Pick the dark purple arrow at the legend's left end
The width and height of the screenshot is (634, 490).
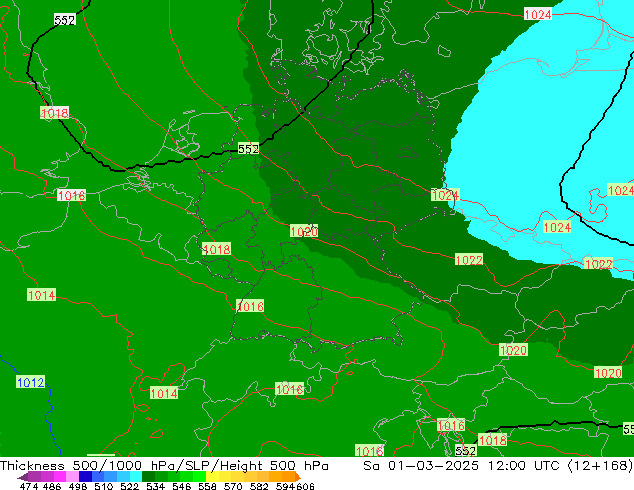pyautogui.click(x=23, y=477)
